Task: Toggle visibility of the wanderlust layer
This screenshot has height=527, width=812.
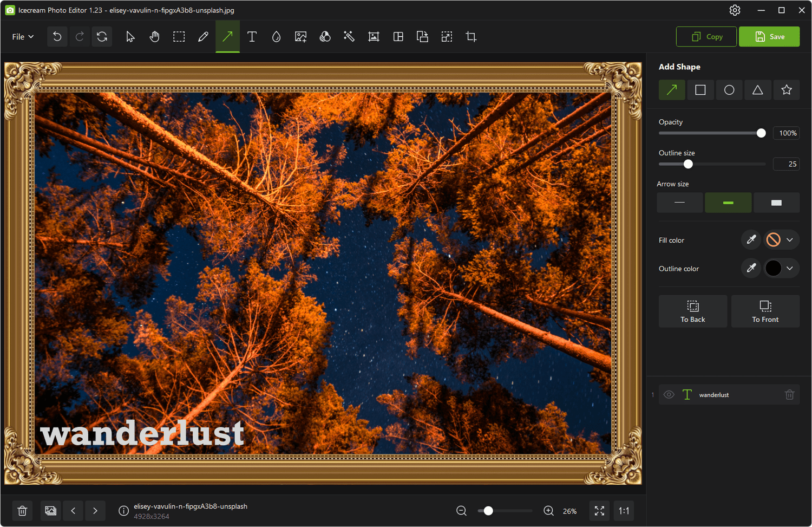Action: click(669, 394)
